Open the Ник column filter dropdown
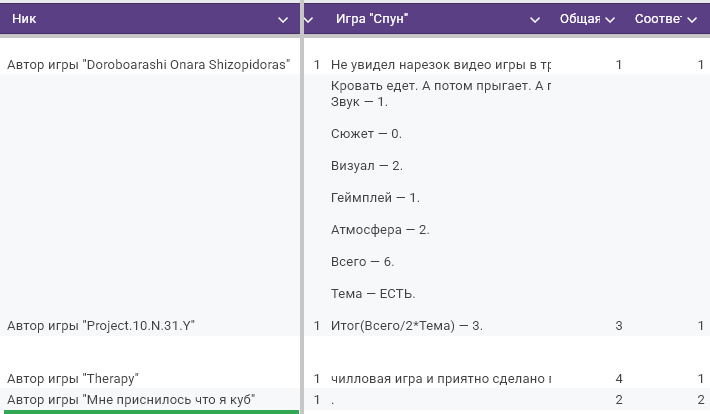The width and height of the screenshot is (710, 414). point(282,19)
